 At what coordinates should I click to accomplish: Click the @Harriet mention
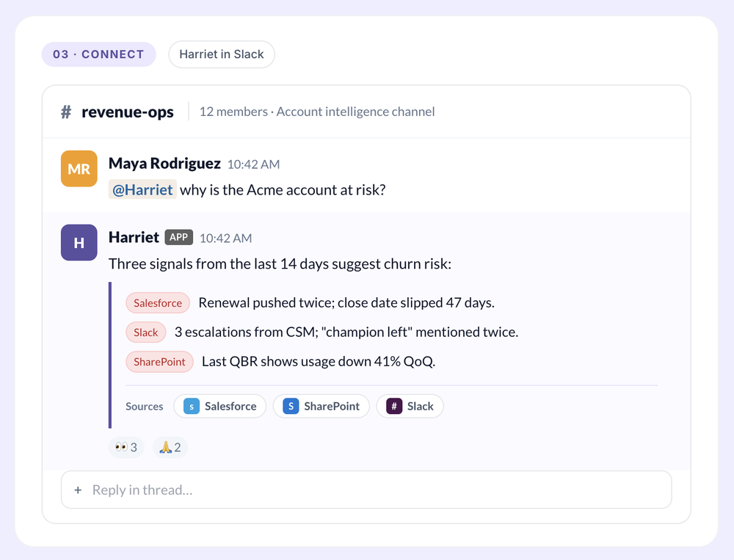pos(143,189)
